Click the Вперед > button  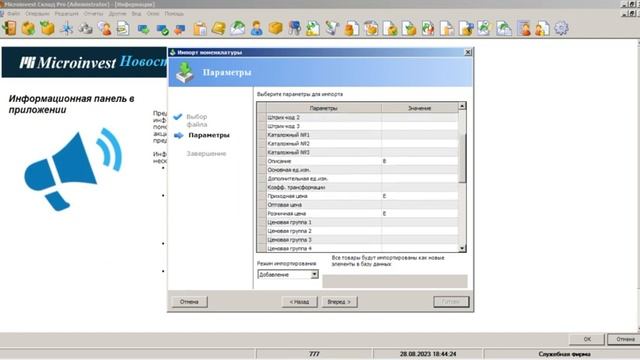(x=339, y=302)
